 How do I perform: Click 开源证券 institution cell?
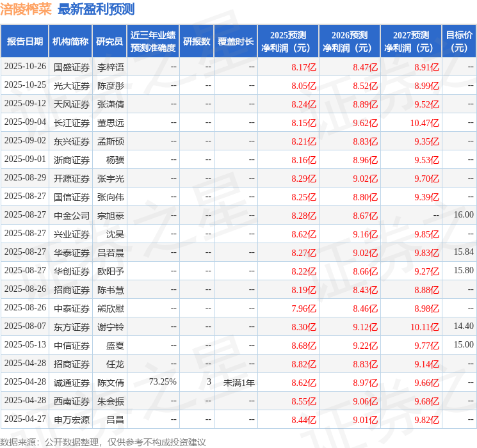[x=72, y=179]
